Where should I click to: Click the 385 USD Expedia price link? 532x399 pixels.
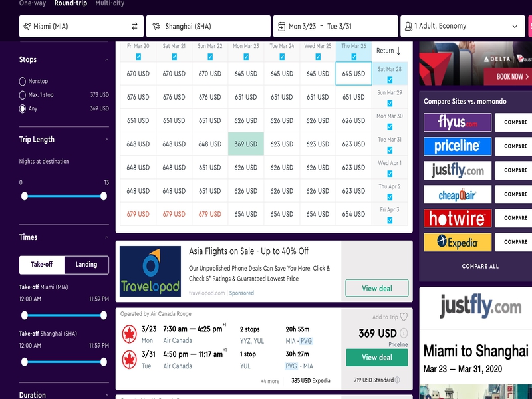[x=311, y=380]
